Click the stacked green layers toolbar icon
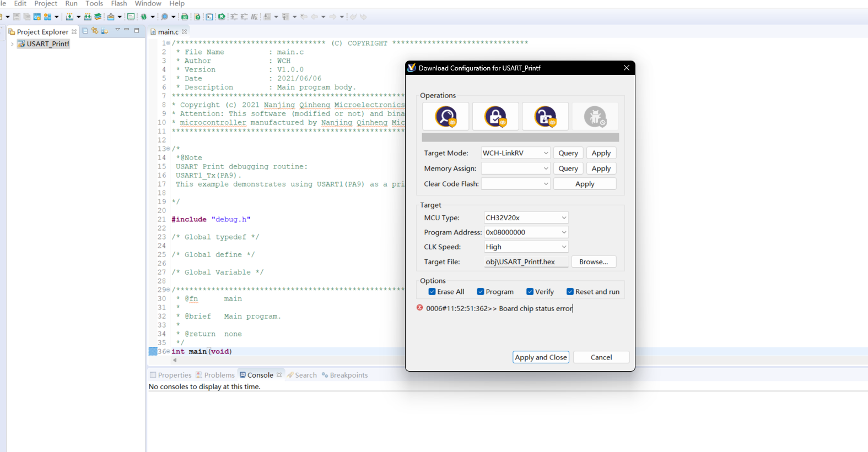868x452 pixels. tap(98, 17)
